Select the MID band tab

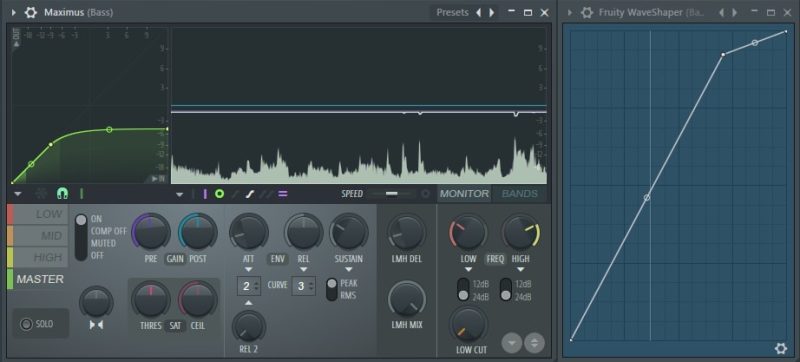pyautogui.click(x=38, y=236)
